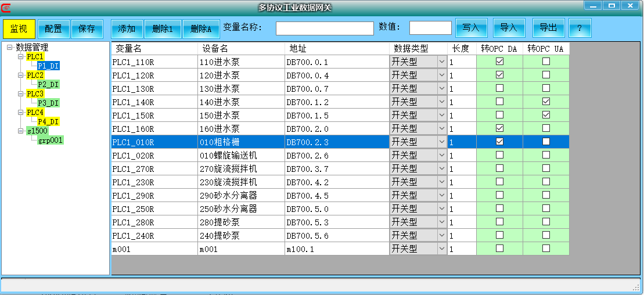Click the 监视 monitor toolbar button
The image size is (644, 295).
coord(19,28)
